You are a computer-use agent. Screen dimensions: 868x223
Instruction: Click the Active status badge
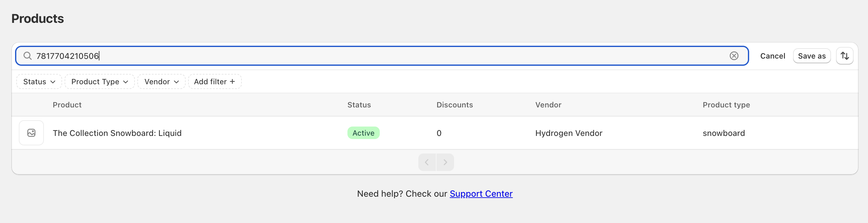(x=363, y=133)
